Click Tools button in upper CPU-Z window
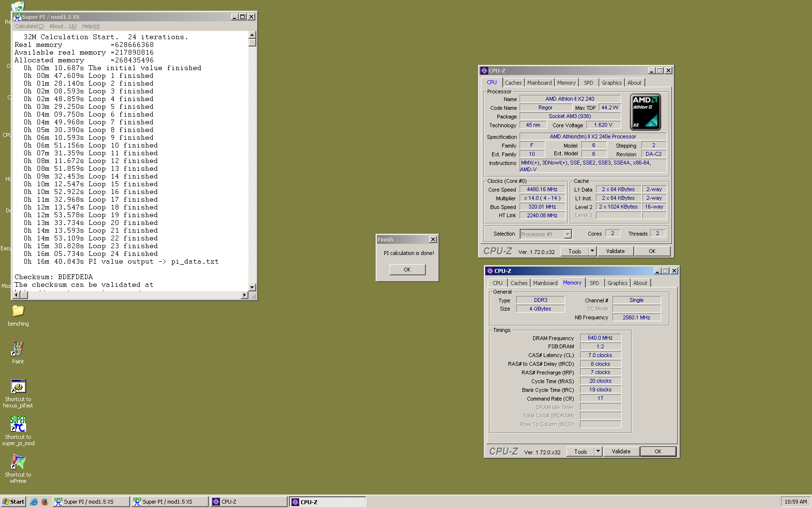Viewport: 812px width, 508px height. (575, 251)
